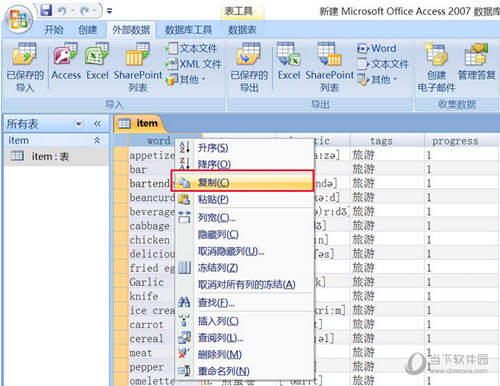Click the word column header
The width and height of the screenshot is (500, 386).
tap(158, 141)
